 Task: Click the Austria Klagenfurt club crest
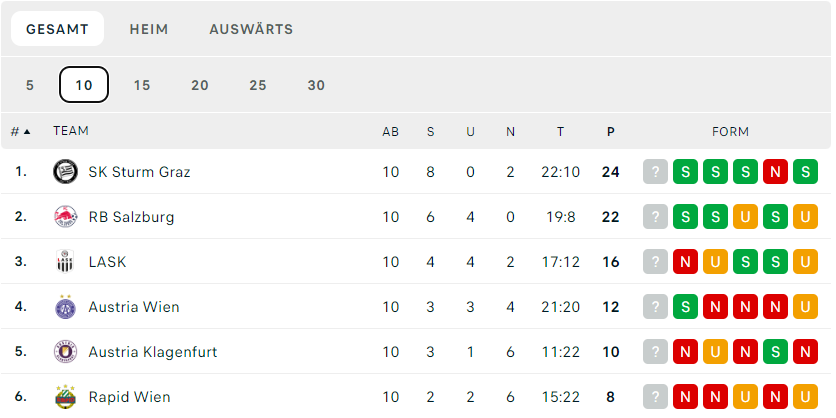[65, 352]
